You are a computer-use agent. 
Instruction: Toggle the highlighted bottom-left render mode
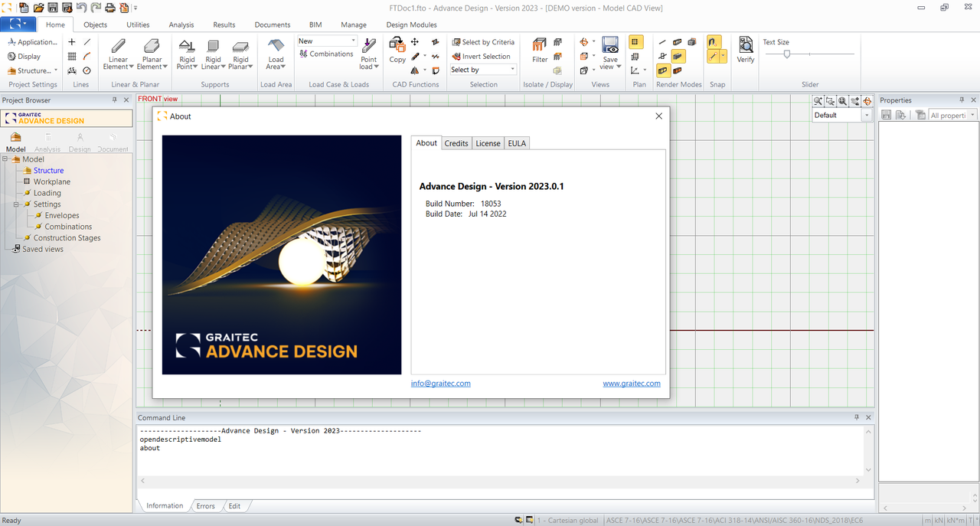[x=663, y=70]
